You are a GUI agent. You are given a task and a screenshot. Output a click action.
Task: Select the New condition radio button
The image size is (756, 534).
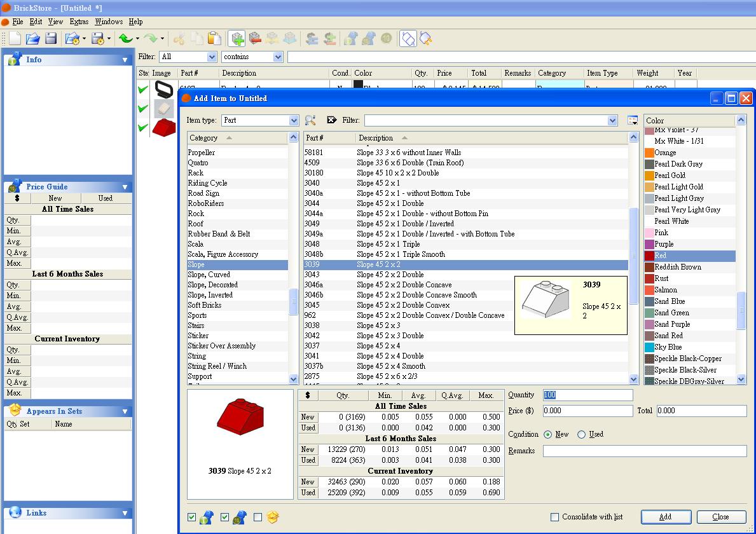pos(547,434)
